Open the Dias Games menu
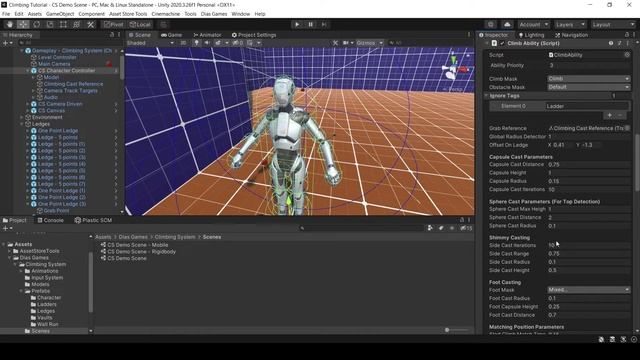 tap(214, 14)
